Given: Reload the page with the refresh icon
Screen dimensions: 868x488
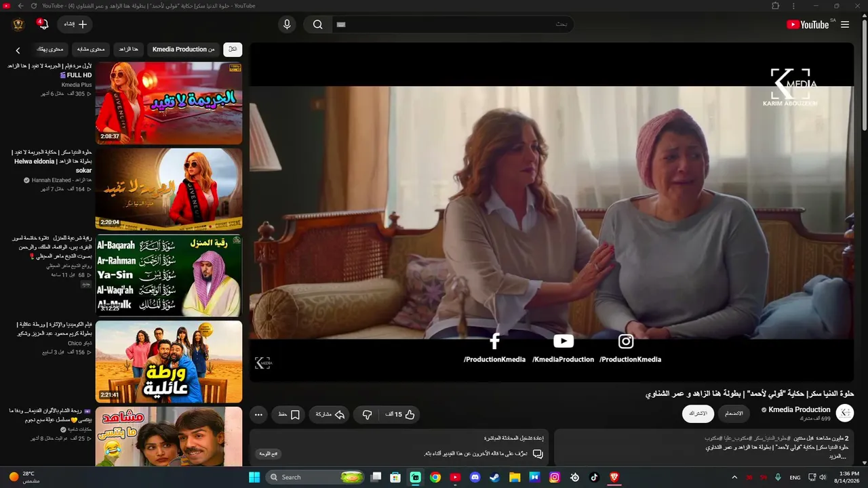Looking at the screenshot, I should (33, 6).
